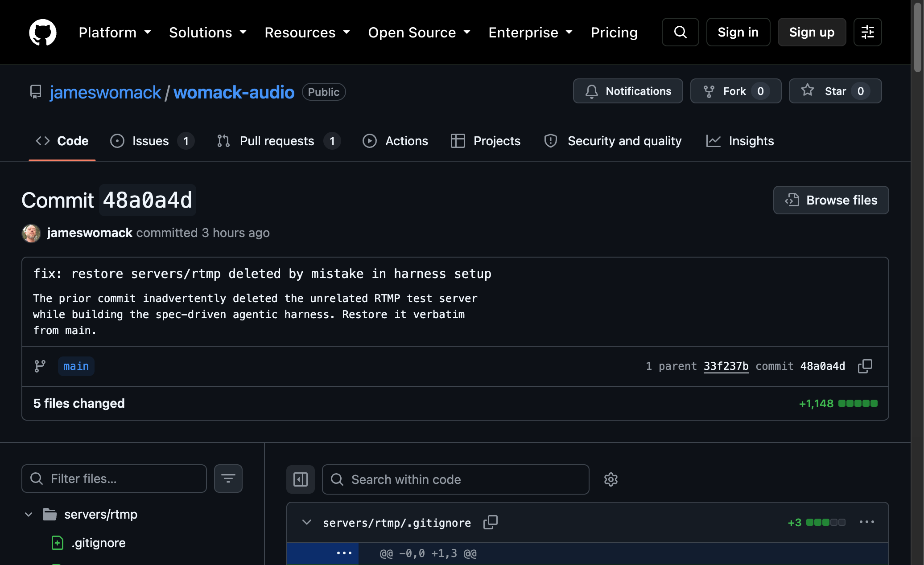
Task: Open the Platform dropdown menu
Action: click(x=115, y=33)
